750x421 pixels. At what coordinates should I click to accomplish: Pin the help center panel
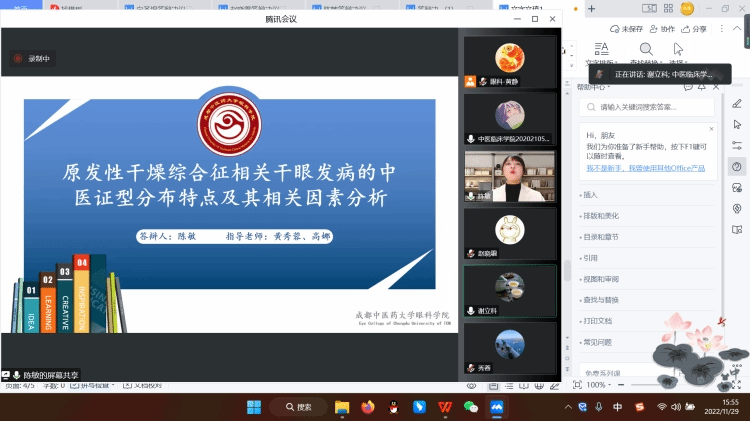tap(702, 87)
